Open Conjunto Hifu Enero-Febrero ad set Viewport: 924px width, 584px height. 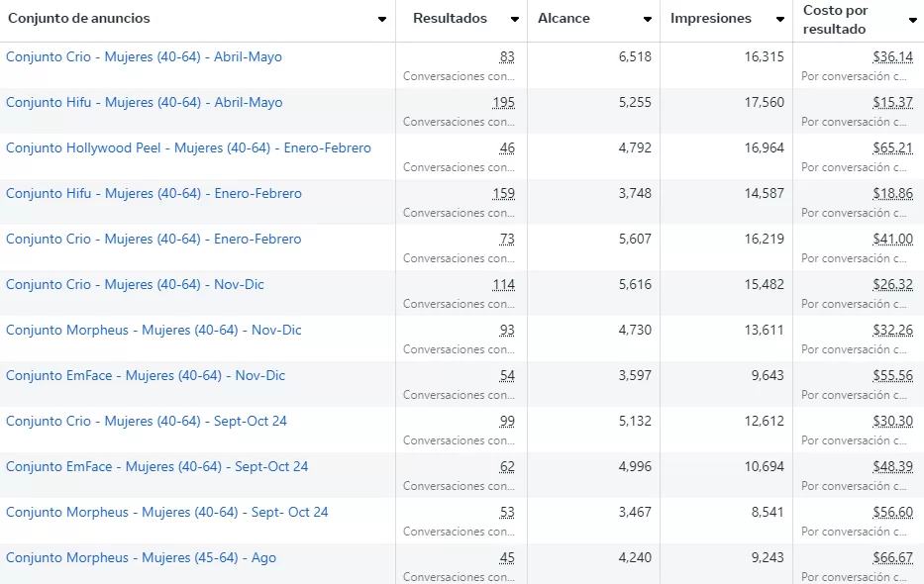pos(154,194)
